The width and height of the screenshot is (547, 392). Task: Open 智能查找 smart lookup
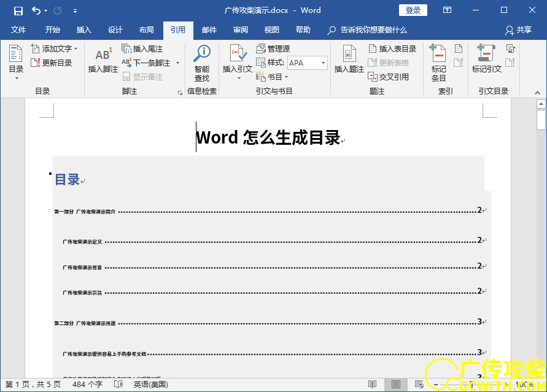(202, 63)
